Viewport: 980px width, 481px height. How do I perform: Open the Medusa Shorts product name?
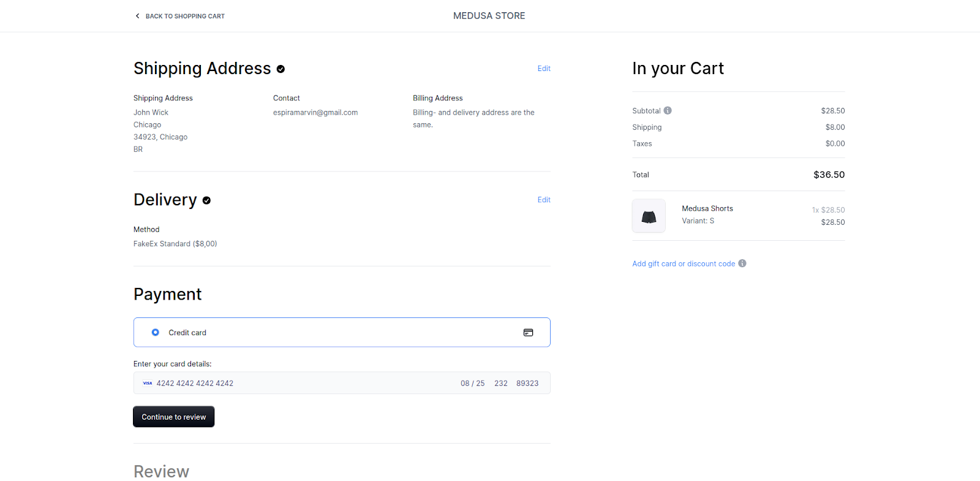(707, 208)
